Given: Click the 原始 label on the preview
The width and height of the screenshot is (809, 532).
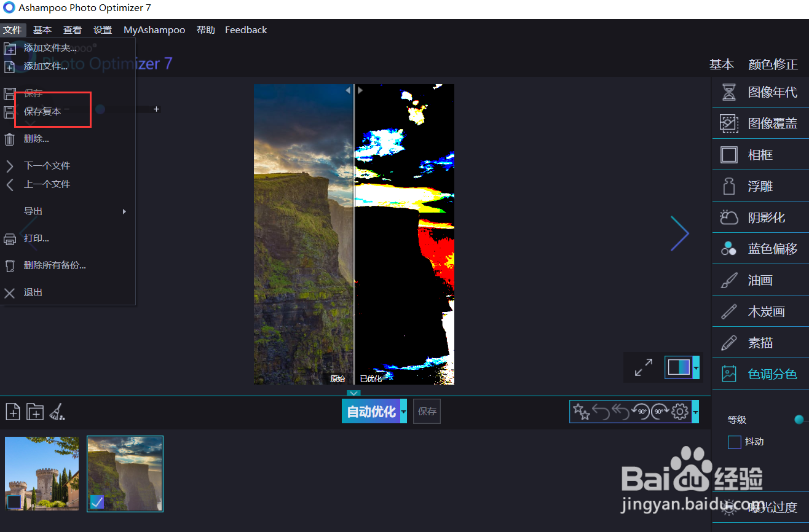Looking at the screenshot, I should [x=337, y=378].
